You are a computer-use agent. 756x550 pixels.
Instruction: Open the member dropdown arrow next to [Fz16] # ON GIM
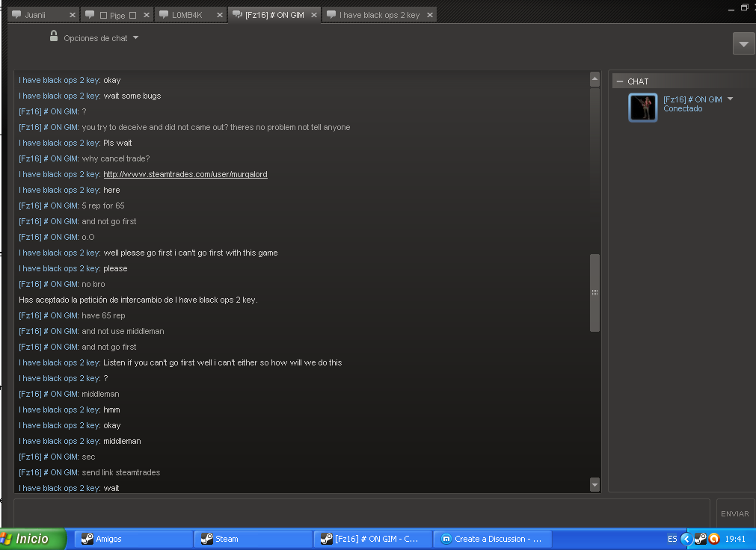[x=730, y=99]
